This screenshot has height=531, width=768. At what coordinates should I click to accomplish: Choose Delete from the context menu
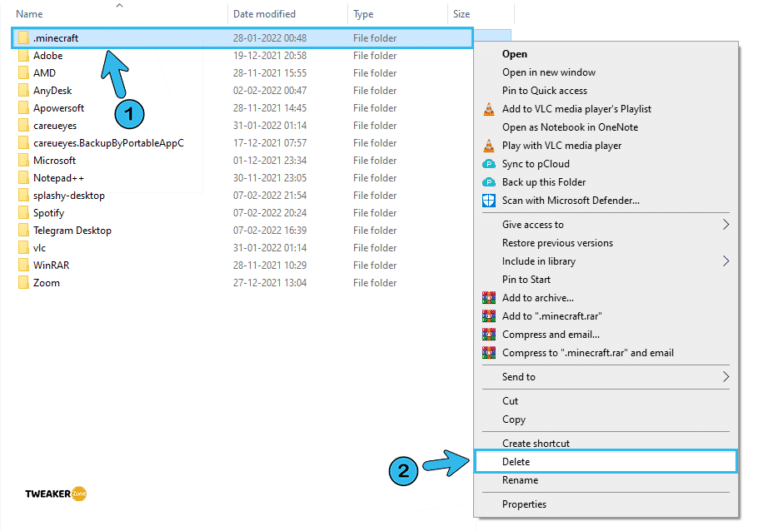pos(516,462)
